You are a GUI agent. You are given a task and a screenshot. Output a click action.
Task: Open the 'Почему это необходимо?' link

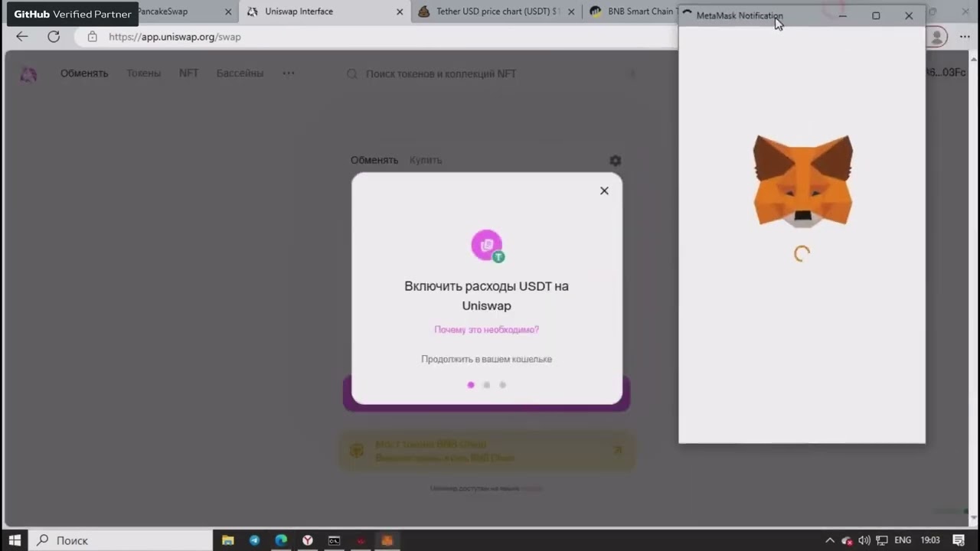486,330
